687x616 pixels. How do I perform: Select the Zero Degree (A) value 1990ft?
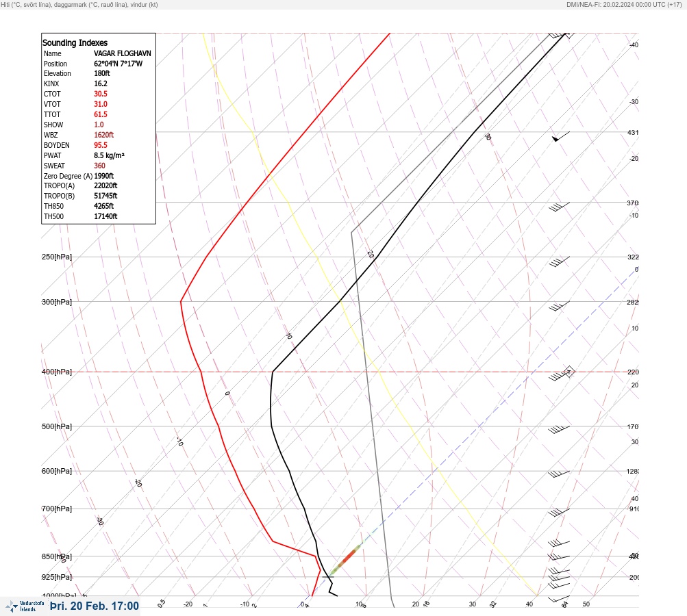click(x=103, y=176)
